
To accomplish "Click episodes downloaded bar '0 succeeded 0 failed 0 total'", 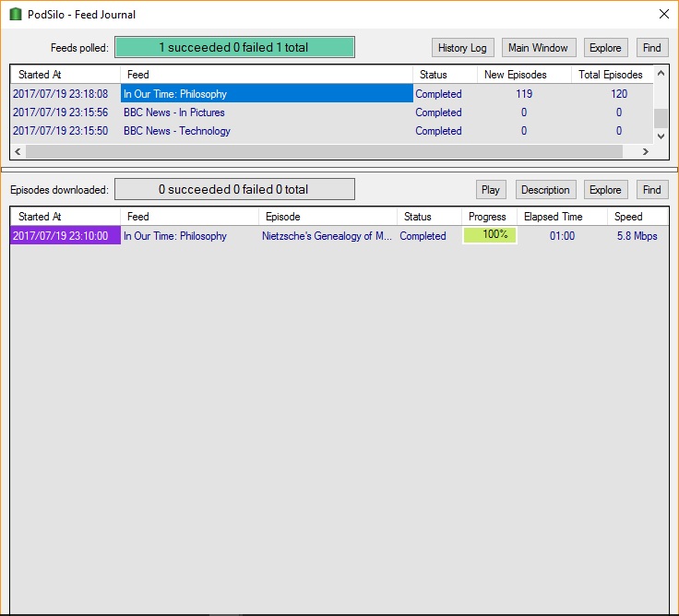I will 234,189.
